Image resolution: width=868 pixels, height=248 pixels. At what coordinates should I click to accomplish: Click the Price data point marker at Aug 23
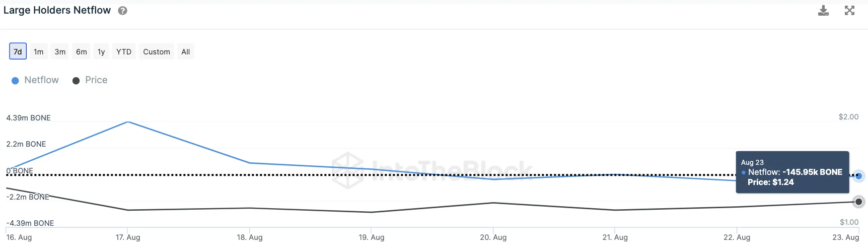(859, 202)
